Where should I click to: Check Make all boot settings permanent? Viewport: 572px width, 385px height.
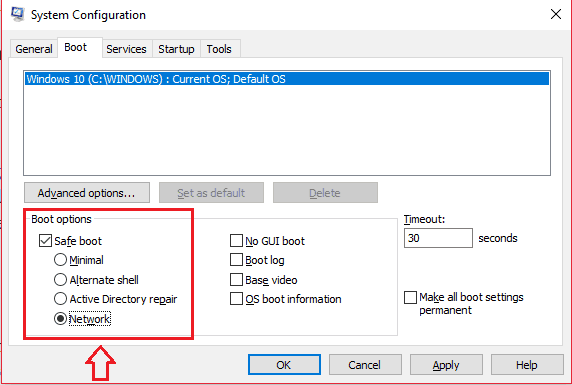pyautogui.click(x=410, y=297)
